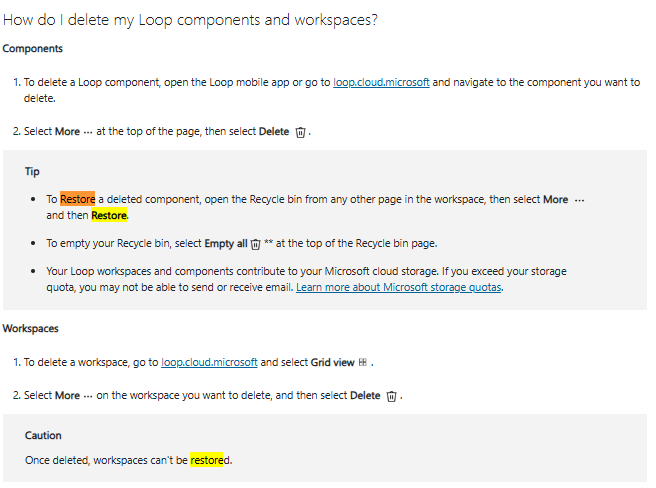
Task: Click the Caution heading
Action: 43,435
